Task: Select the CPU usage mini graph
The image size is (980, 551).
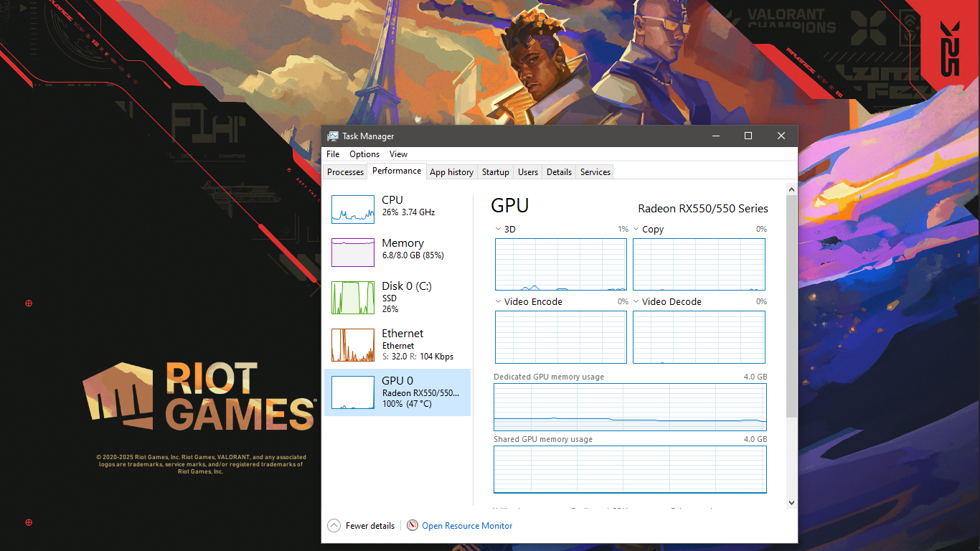Action: (x=353, y=209)
